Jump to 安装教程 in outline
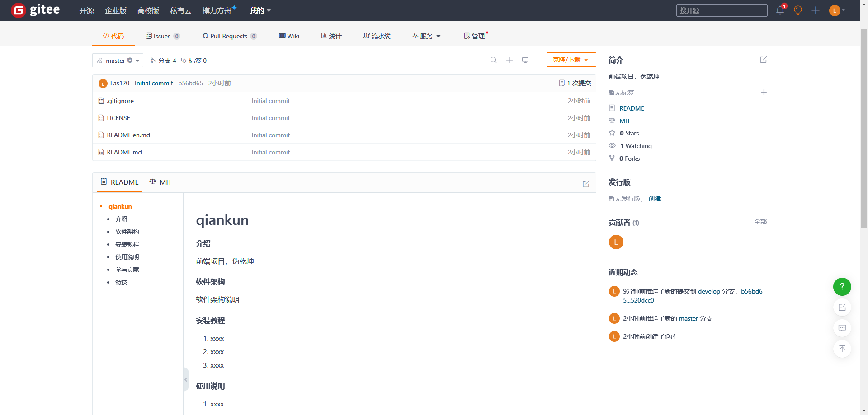The height and width of the screenshot is (415, 868). pyautogui.click(x=127, y=244)
